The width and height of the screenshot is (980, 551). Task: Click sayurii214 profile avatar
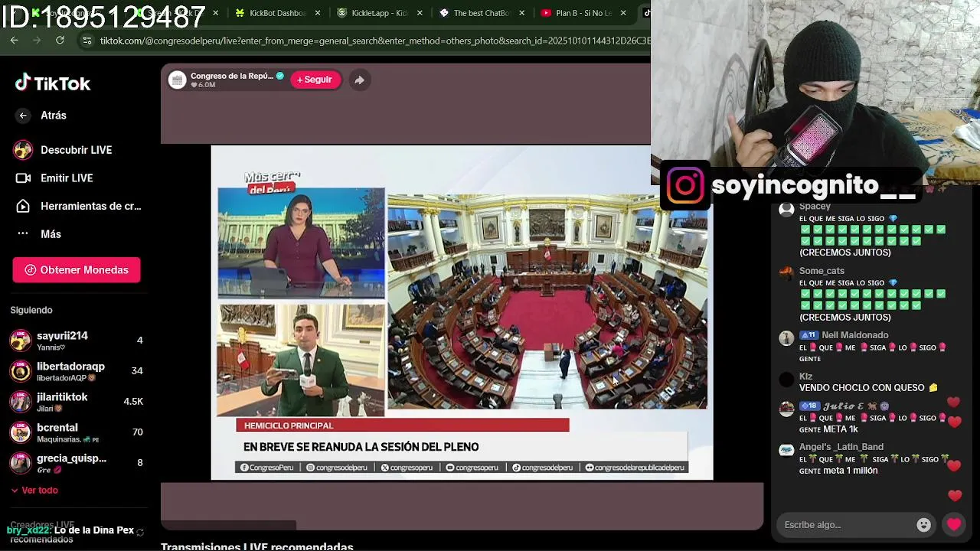coord(21,341)
